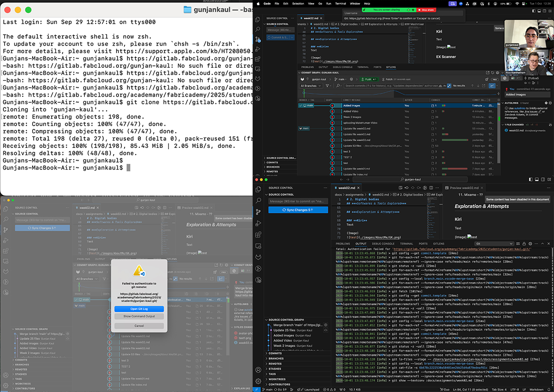Screen dimensions: 554x392
Task: Click the Username input box in top-right window
Action: (x=403, y=13)
